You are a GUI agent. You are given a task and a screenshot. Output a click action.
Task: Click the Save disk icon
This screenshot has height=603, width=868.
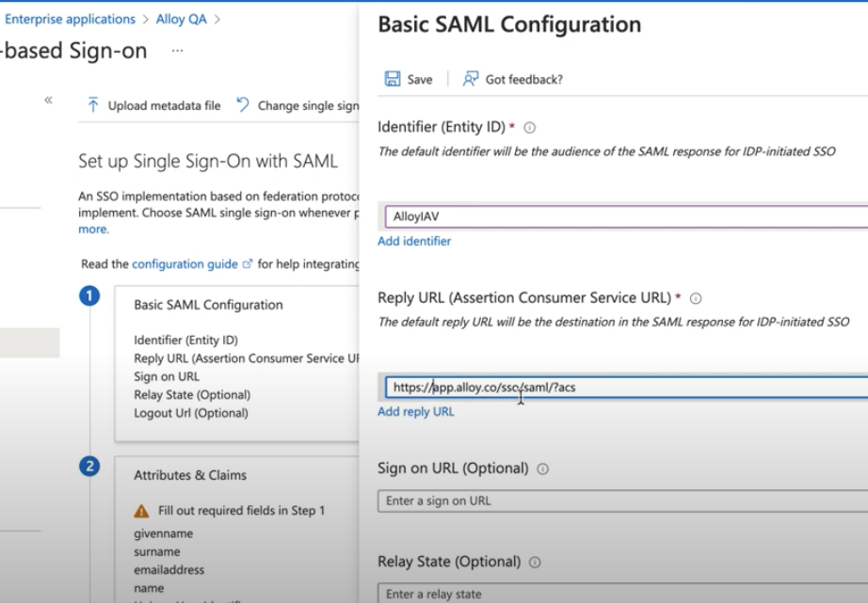393,79
